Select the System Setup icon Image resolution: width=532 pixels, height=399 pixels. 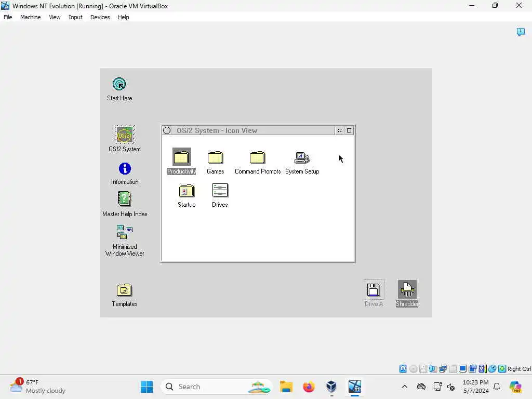pos(302,158)
